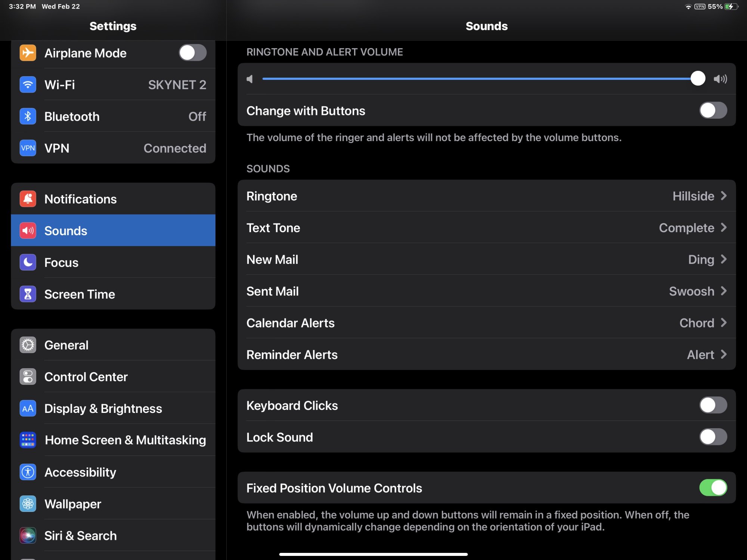Open Text Tone Complete chevron
The height and width of the screenshot is (560, 747).
point(723,228)
